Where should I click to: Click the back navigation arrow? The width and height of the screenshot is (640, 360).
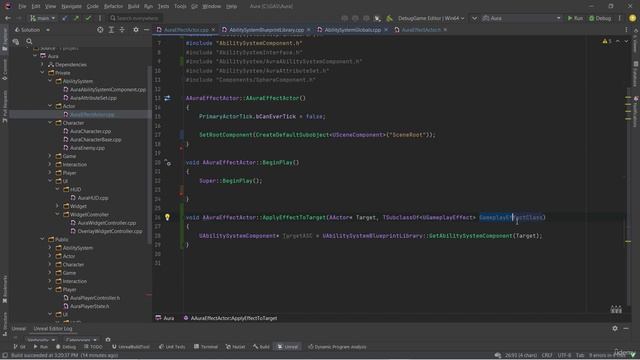[x=8, y=18]
